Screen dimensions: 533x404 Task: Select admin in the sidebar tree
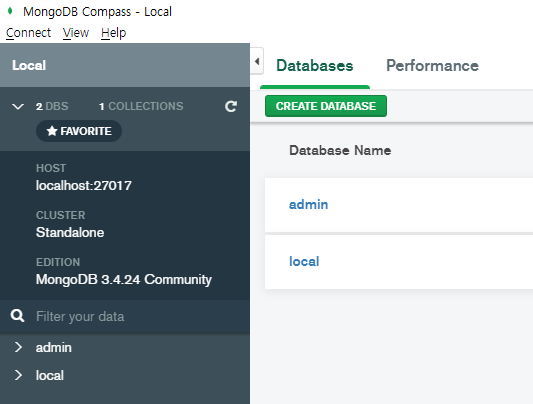54,348
